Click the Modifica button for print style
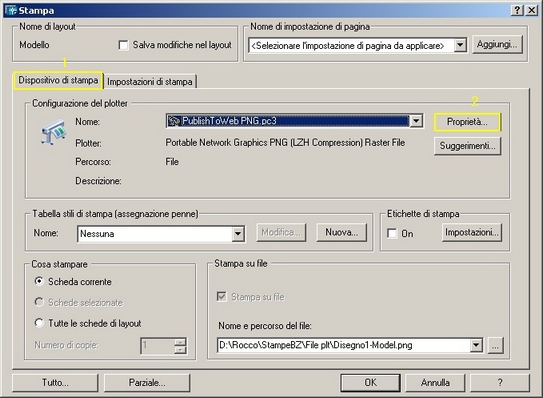Viewport: 543px width, 398px height. (x=281, y=232)
